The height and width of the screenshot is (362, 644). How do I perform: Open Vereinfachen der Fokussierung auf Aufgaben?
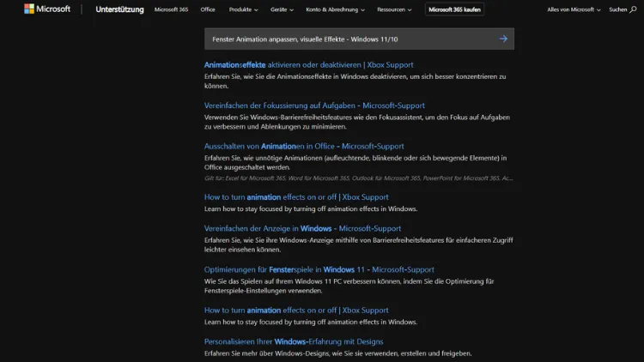click(x=304, y=106)
